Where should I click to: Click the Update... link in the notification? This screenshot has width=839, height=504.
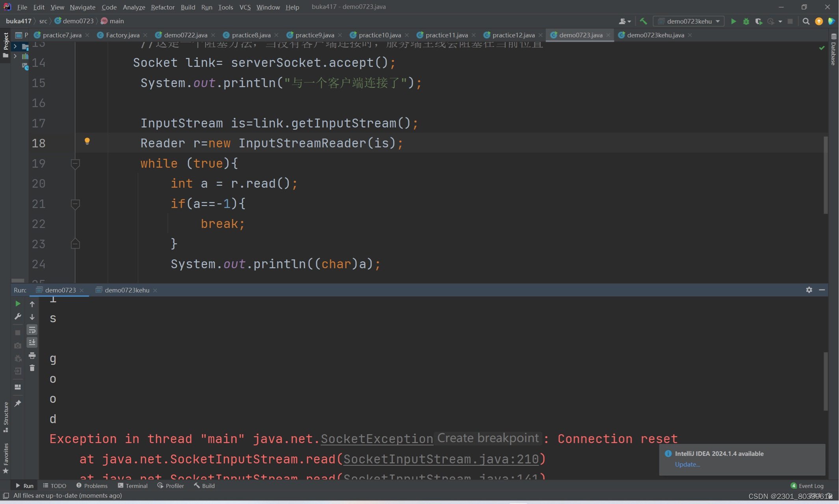[687, 464]
